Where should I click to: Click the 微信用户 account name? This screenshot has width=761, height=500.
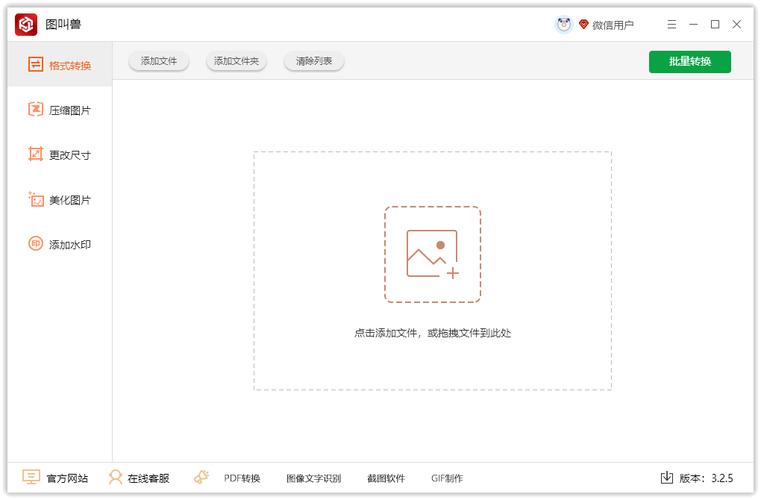click(x=613, y=25)
